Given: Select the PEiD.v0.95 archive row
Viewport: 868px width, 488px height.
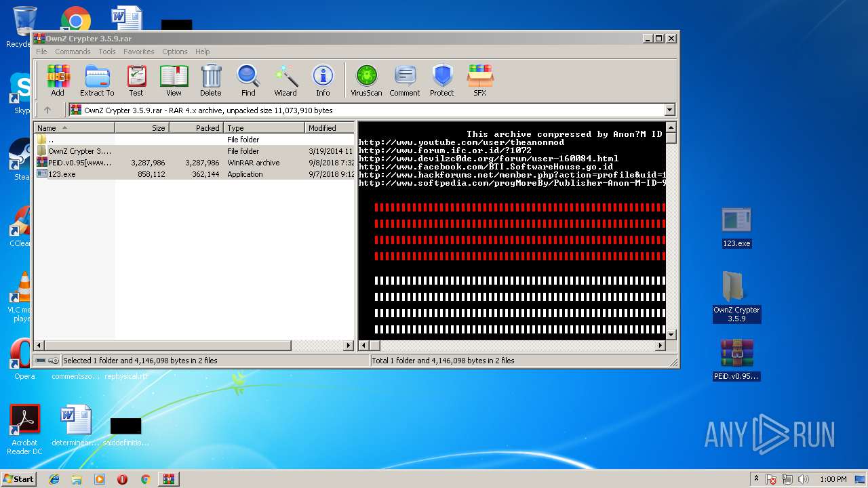Looking at the screenshot, I should coord(194,163).
